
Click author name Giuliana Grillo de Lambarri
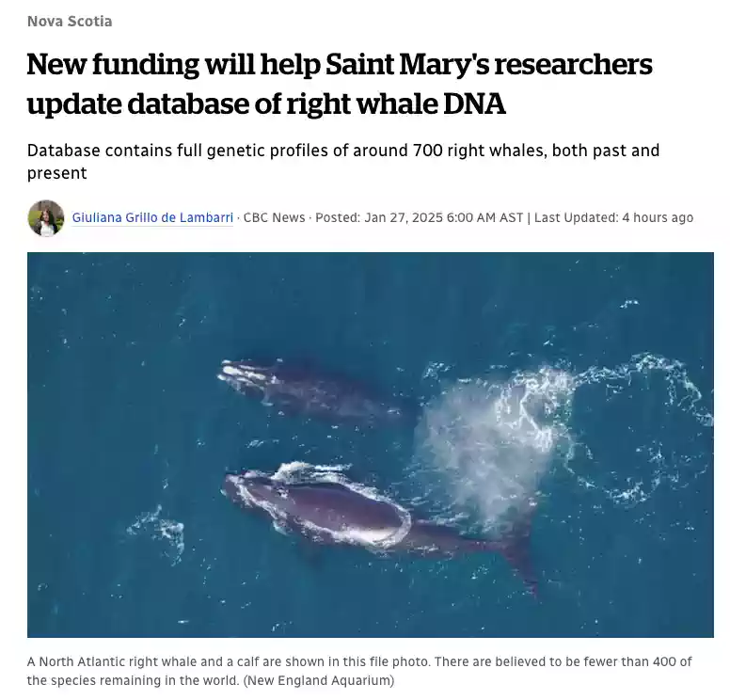pos(152,217)
